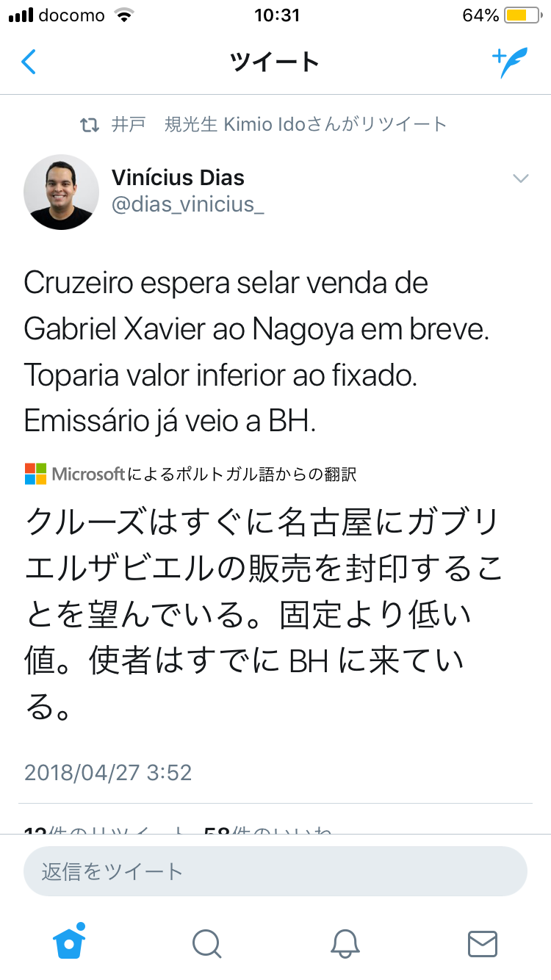Open the Notifications bell tab
551x980 pixels.
click(x=344, y=943)
